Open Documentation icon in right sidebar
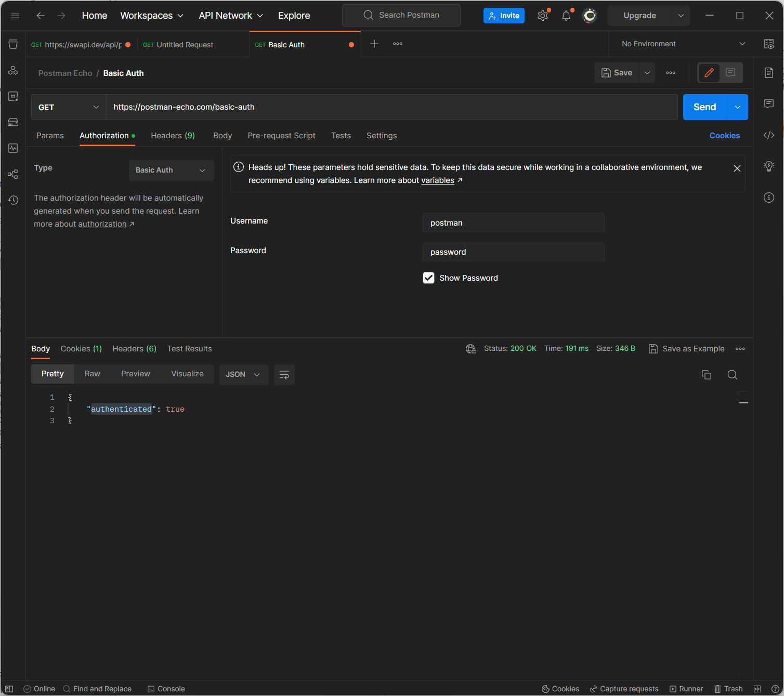The width and height of the screenshot is (784, 696). pyautogui.click(x=769, y=73)
